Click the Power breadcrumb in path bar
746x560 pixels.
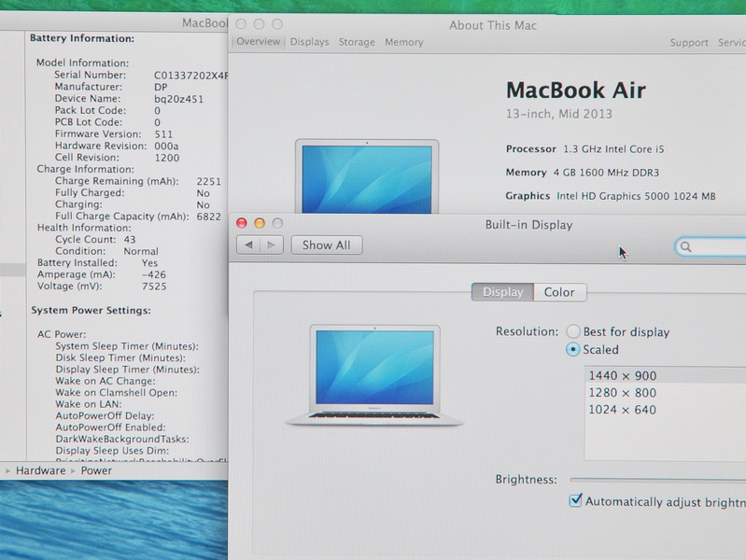pos(96,470)
